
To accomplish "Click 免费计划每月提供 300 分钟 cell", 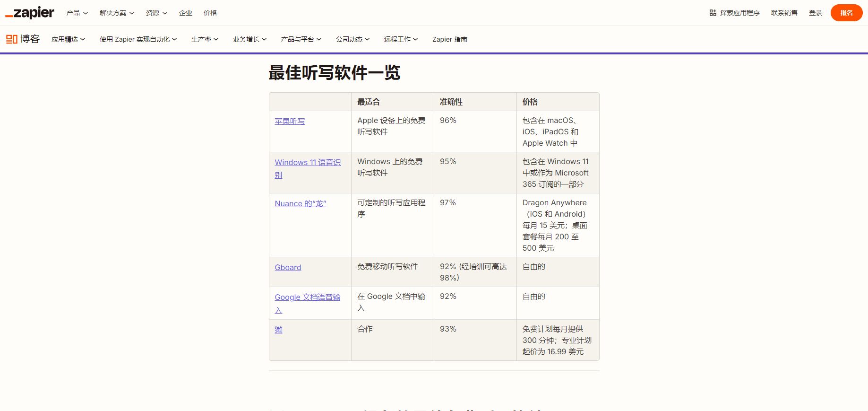I will (557, 341).
